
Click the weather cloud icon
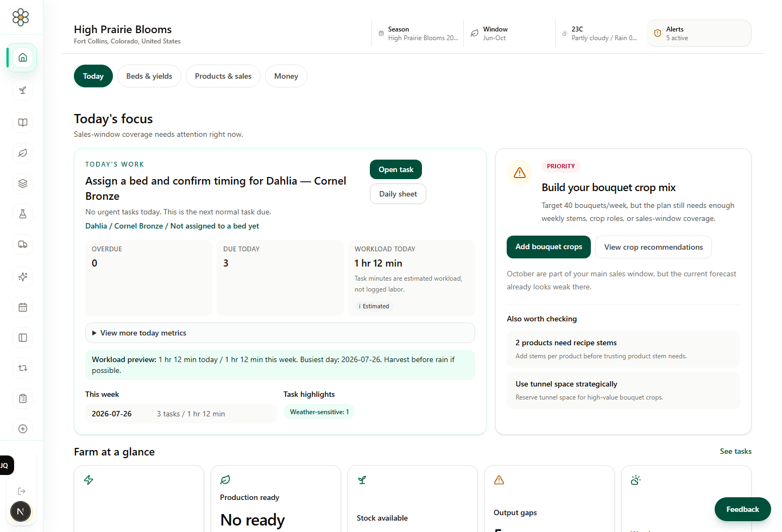[564, 34]
